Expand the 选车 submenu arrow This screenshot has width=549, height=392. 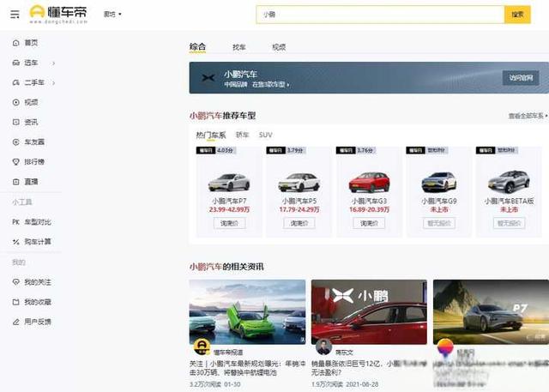coord(53,63)
